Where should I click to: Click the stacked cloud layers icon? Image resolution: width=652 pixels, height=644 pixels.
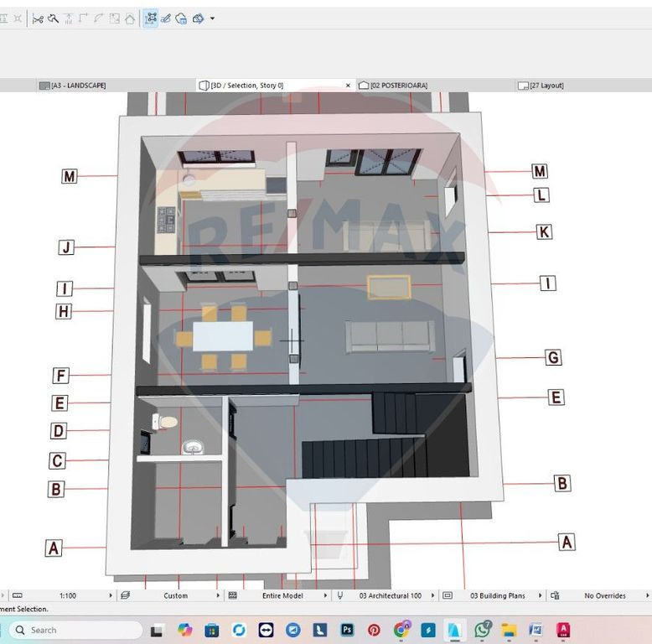tap(198, 18)
